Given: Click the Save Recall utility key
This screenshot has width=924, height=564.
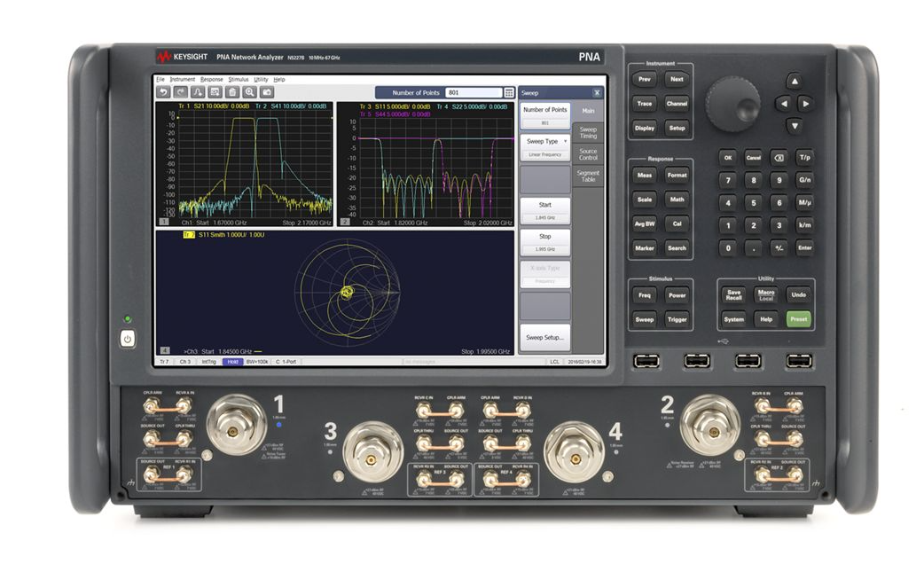Looking at the screenshot, I should (x=733, y=294).
